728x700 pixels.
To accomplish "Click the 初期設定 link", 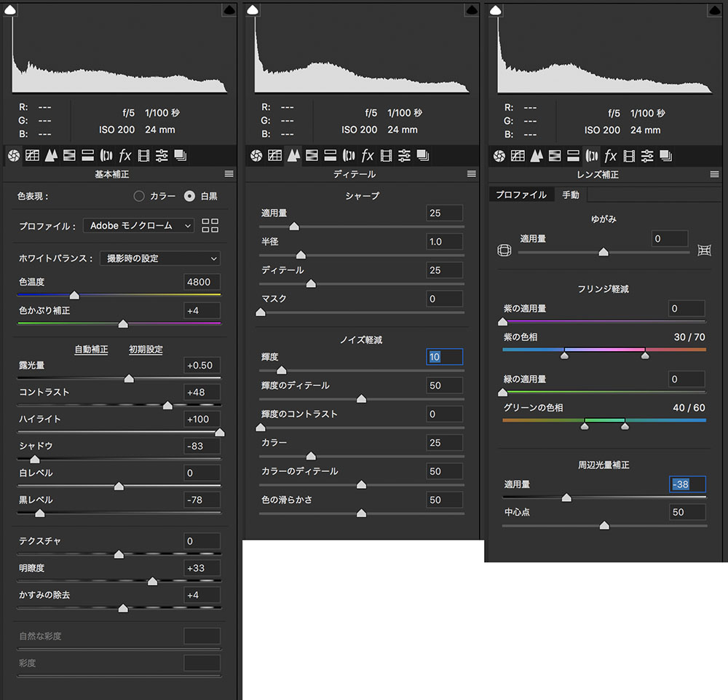I will pos(146,350).
